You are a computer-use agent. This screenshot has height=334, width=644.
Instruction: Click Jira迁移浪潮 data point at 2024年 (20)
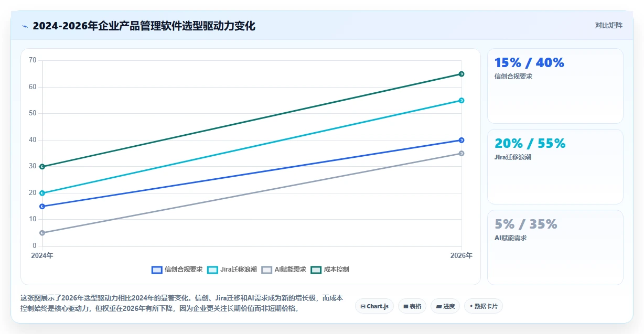(x=42, y=193)
